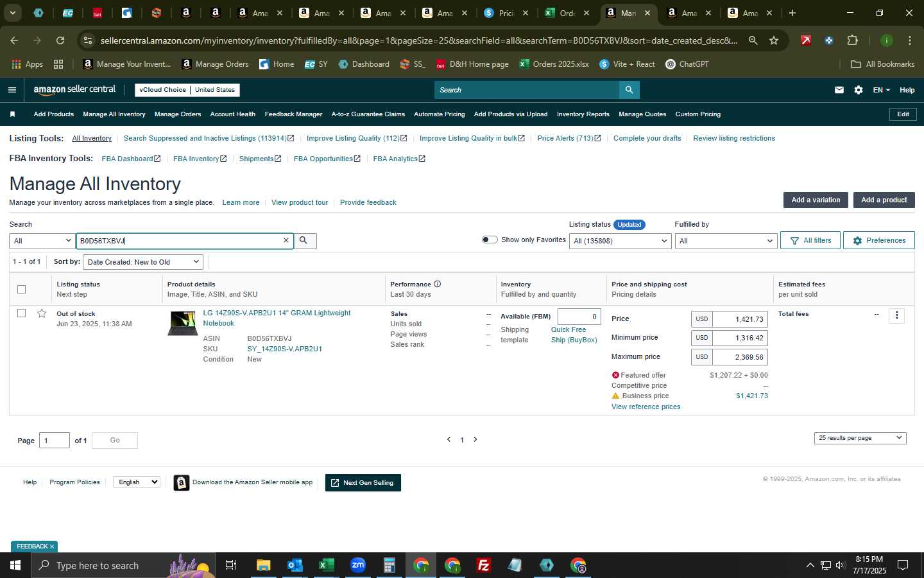Open the row actions three-dot menu
This screenshot has height=578, width=924.
tap(897, 315)
